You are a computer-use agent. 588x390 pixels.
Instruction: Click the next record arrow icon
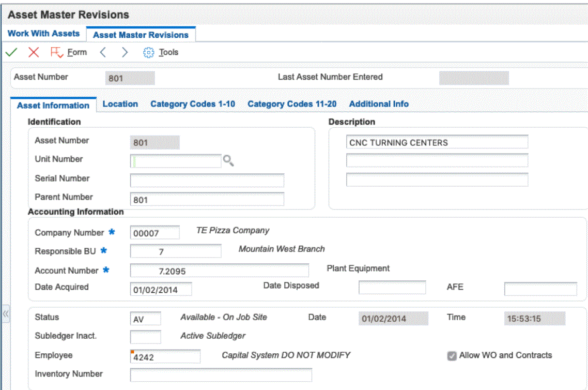(x=125, y=52)
